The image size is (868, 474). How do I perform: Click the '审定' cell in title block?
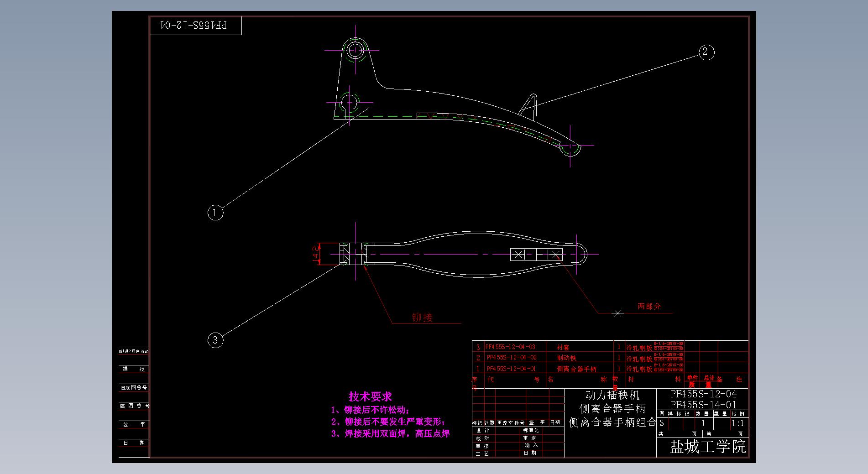click(x=530, y=438)
